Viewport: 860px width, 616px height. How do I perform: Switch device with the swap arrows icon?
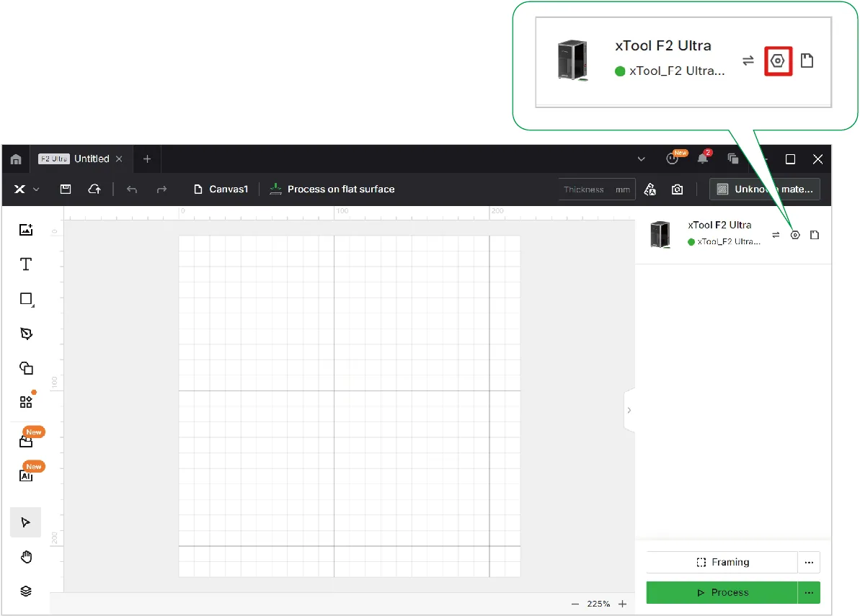pyautogui.click(x=776, y=235)
